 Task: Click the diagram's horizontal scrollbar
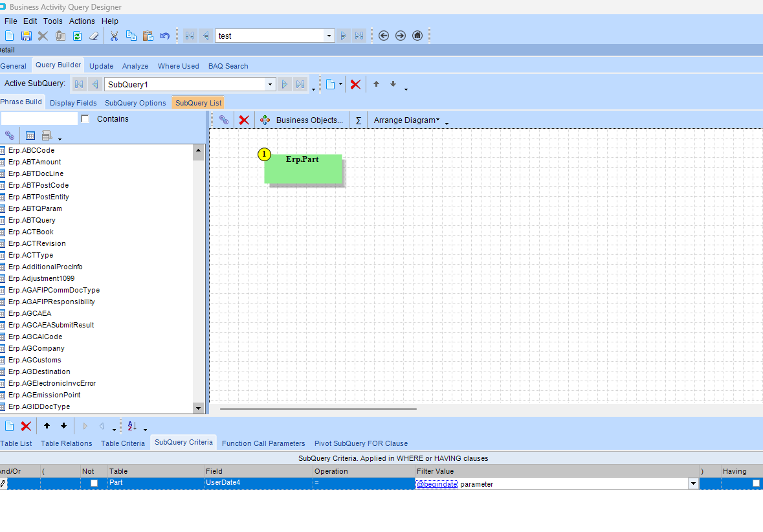coord(318,409)
